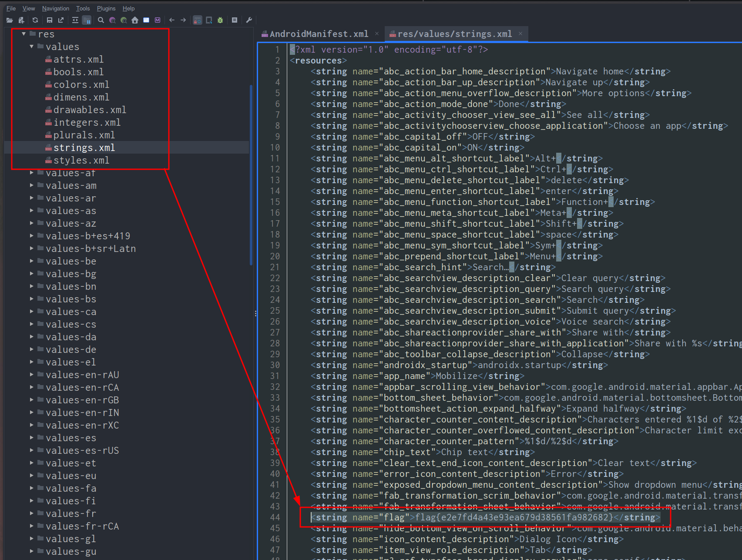Click the green bug debugger icon
This screenshot has width=742, height=560.
(x=220, y=20)
